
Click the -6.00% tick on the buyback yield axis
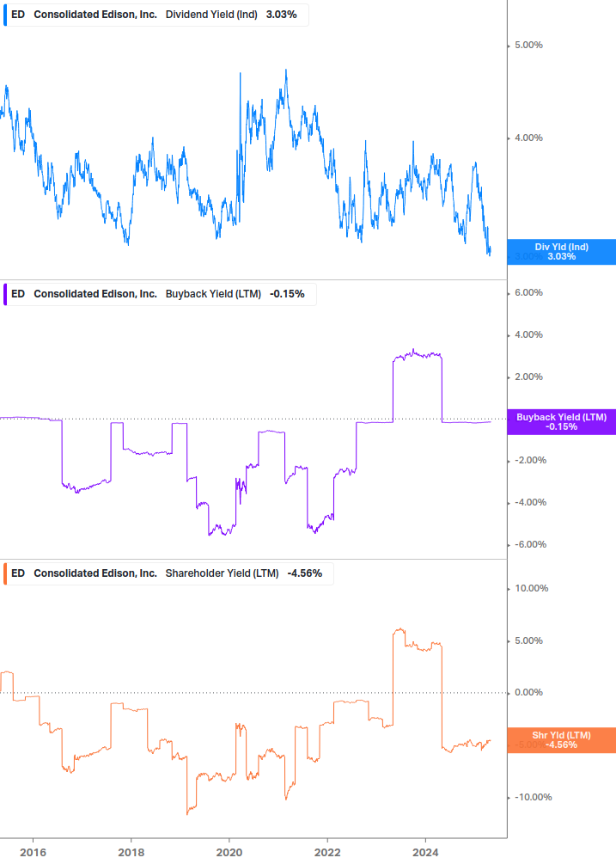click(x=530, y=544)
